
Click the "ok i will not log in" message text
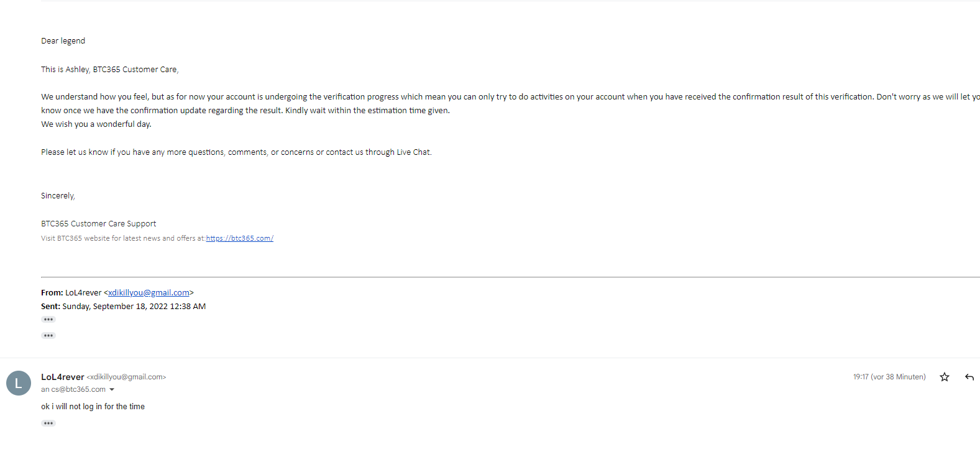93,407
